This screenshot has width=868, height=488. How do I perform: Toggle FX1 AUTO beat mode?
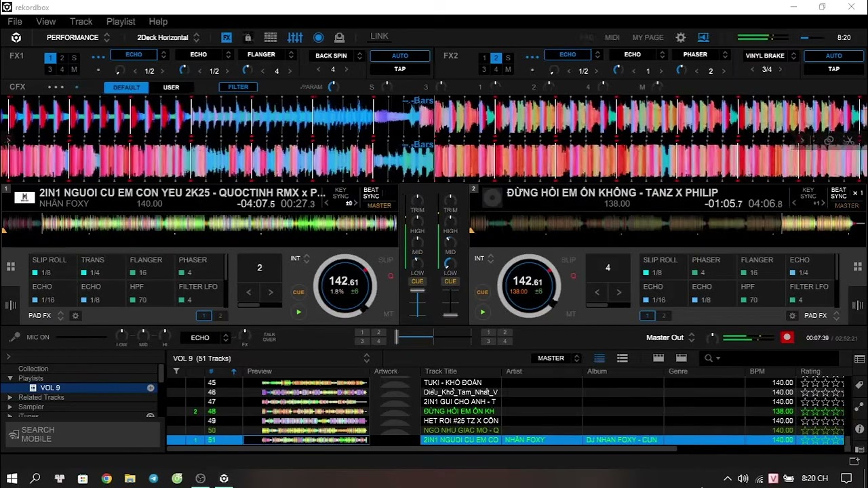click(x=400, y=56)
